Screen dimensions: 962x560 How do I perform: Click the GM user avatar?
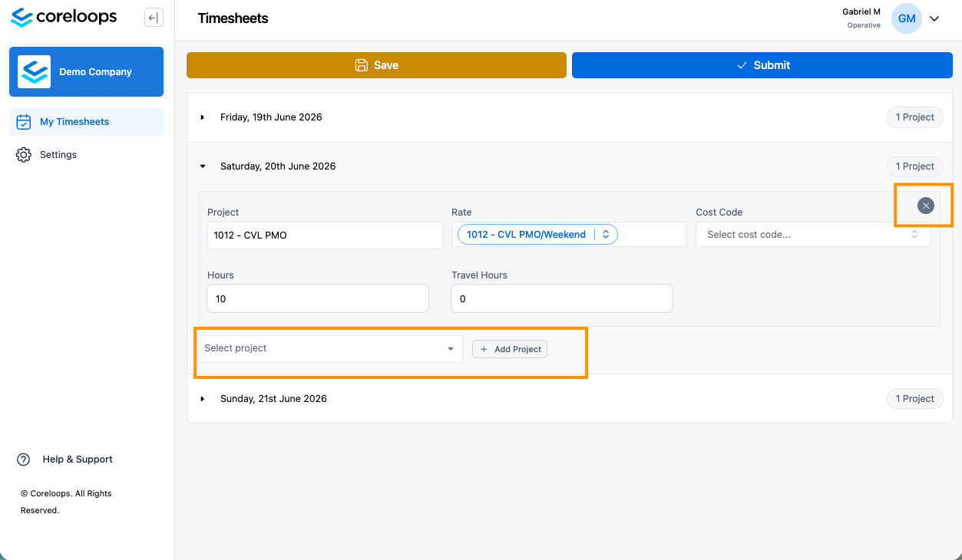(907, 18)
